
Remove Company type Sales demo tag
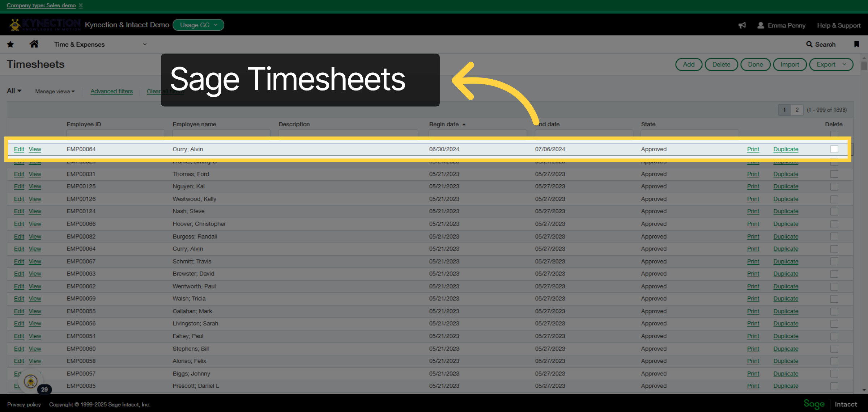click(81, 5)
